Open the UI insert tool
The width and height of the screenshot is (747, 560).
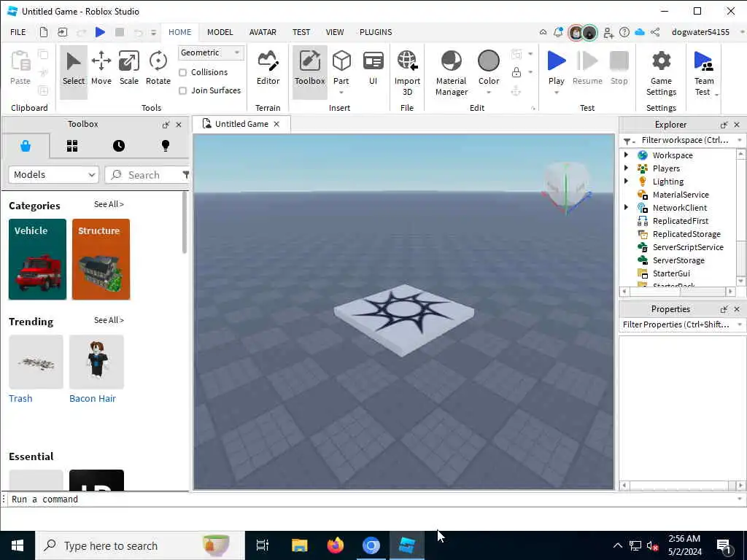[373, 68]
